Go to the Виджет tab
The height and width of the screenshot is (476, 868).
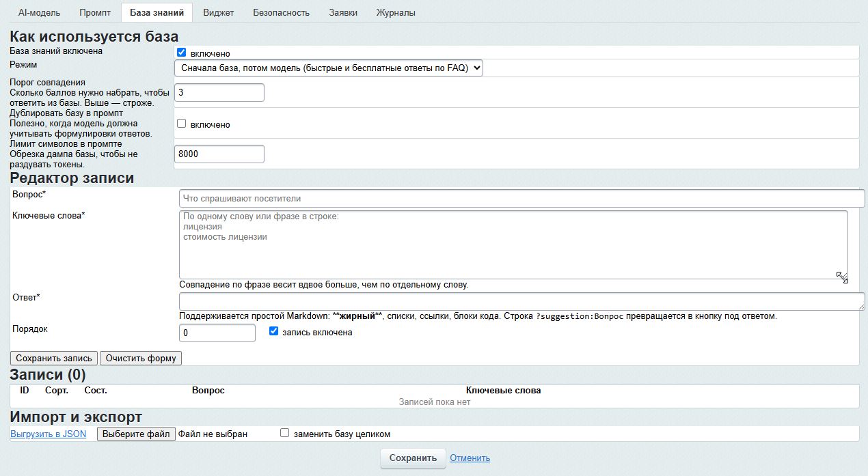pyautogui.click(x=219, y=12)
